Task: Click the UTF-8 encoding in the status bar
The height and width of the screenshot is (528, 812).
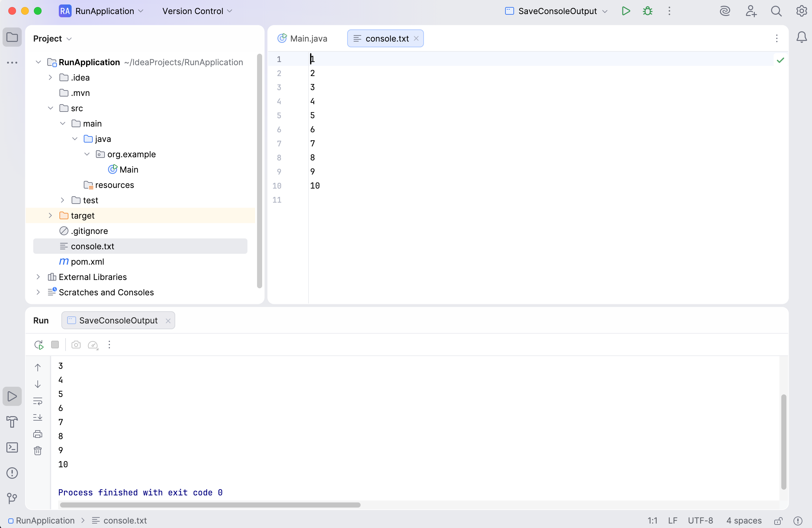Action: tap(700, 521)
